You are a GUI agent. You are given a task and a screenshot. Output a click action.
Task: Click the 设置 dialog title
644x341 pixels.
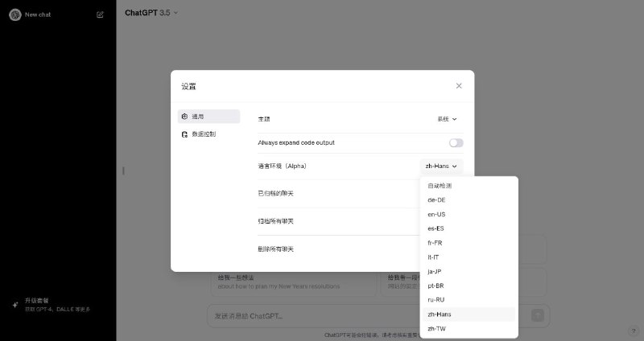point(188,86)
